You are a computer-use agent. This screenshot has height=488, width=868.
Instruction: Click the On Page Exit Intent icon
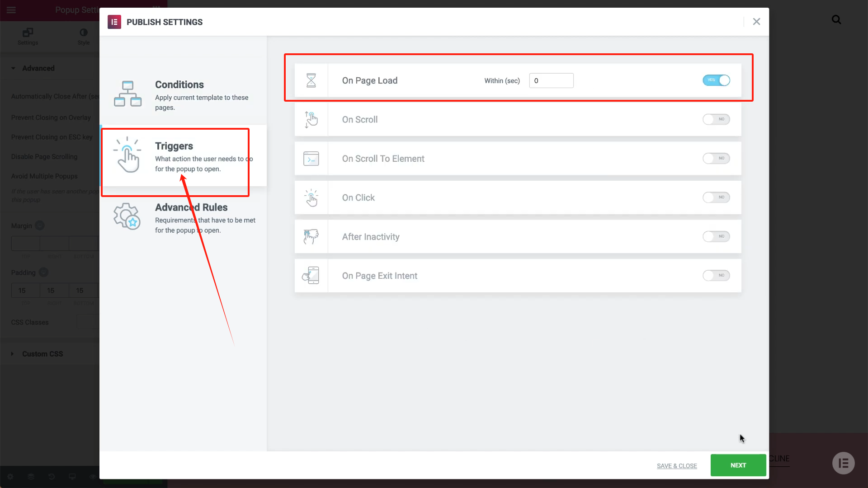point(311,276)
